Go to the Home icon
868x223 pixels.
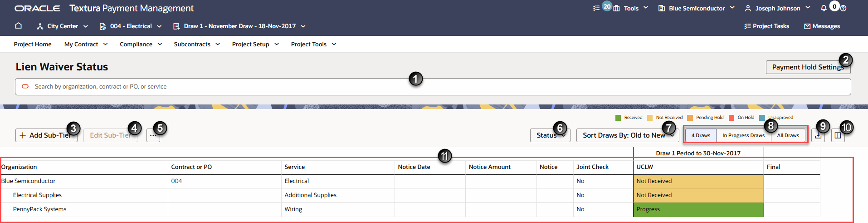(19, 26)
